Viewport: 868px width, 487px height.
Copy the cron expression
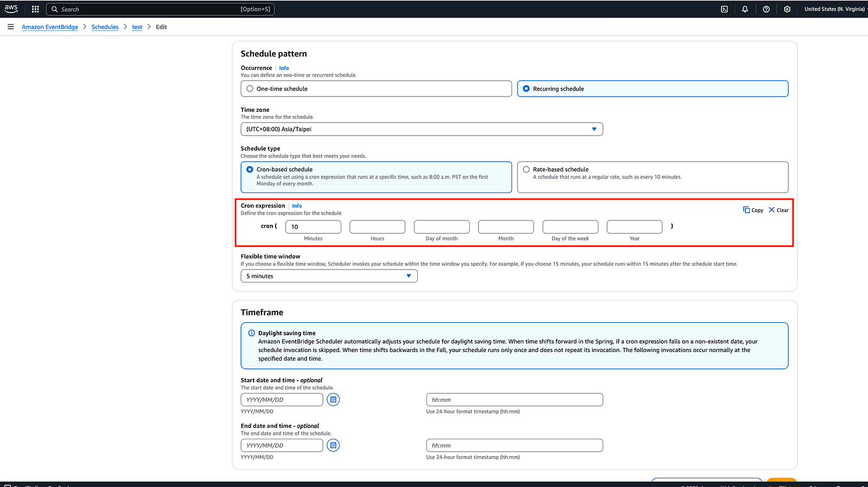(753, 210)
